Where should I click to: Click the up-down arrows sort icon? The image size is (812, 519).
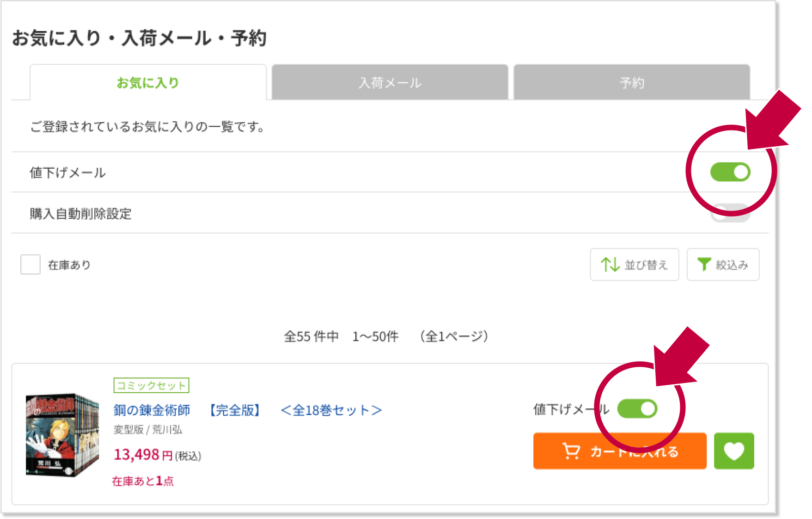click(610, 265)
